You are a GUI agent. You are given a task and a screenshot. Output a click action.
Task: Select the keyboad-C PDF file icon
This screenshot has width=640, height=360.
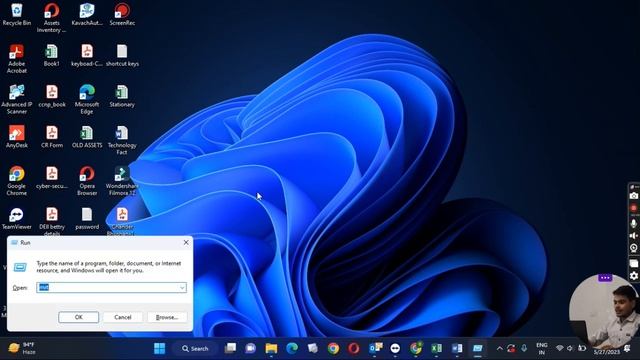pos(87,56)
